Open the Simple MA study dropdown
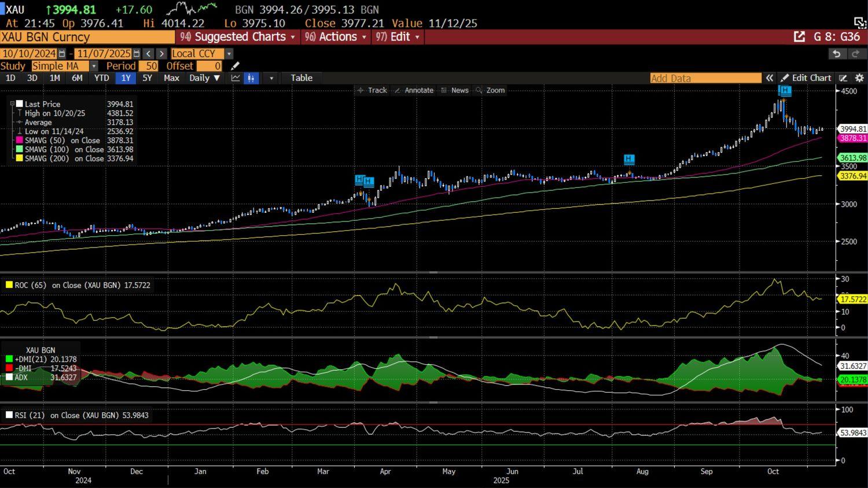This screenshot has height=488, width=868. [94, 66]
